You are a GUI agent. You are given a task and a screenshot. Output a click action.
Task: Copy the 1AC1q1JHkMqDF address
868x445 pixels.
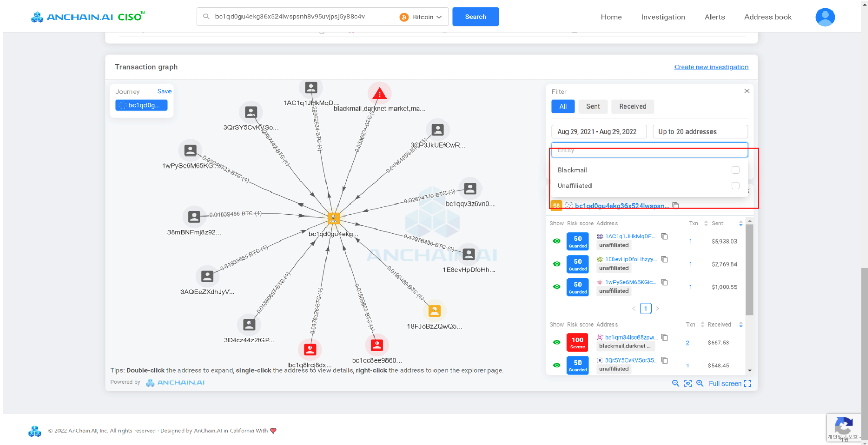click(665, 236)
